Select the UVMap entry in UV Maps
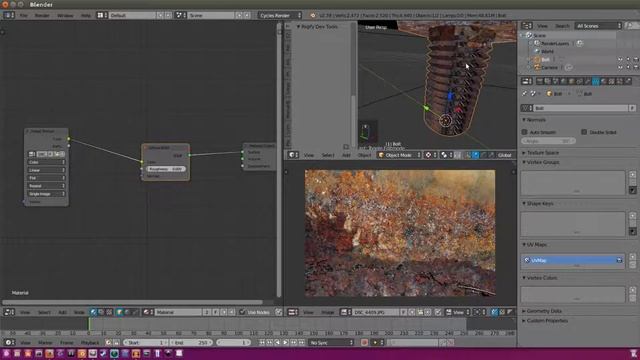640x360 pixels. 572,260
